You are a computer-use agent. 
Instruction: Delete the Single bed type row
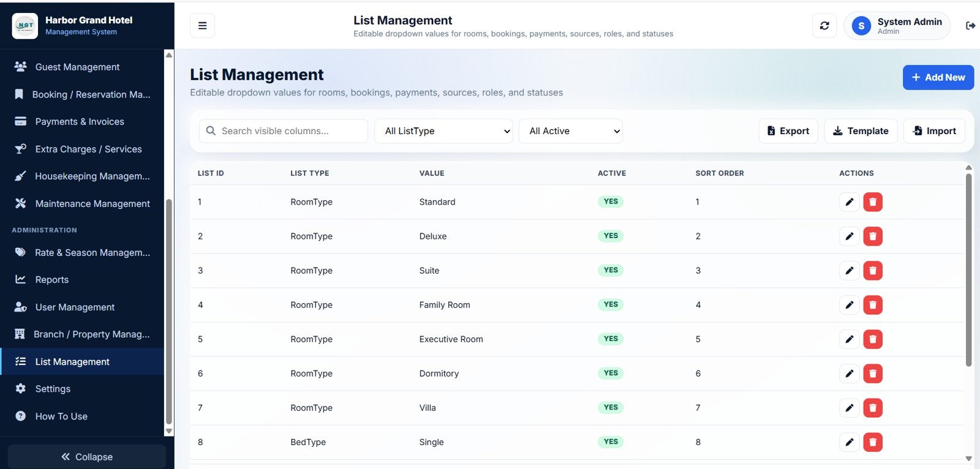[873, 442]
